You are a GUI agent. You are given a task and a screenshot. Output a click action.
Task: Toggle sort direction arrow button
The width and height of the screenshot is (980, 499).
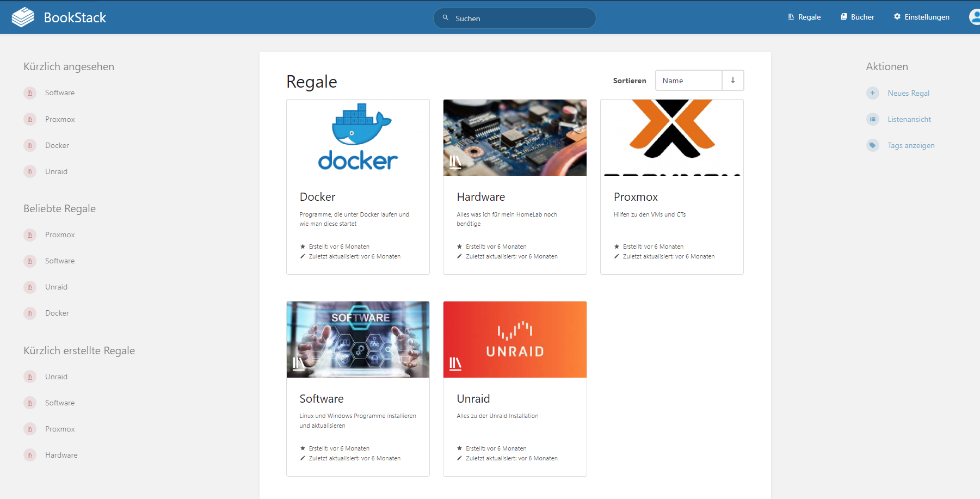[x=733, y=81]
